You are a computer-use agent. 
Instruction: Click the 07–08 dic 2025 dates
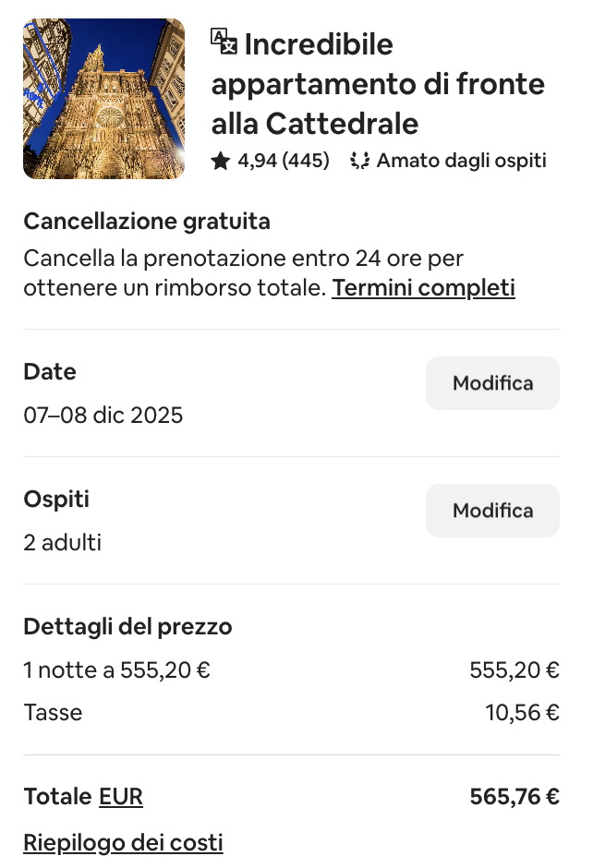103,415
